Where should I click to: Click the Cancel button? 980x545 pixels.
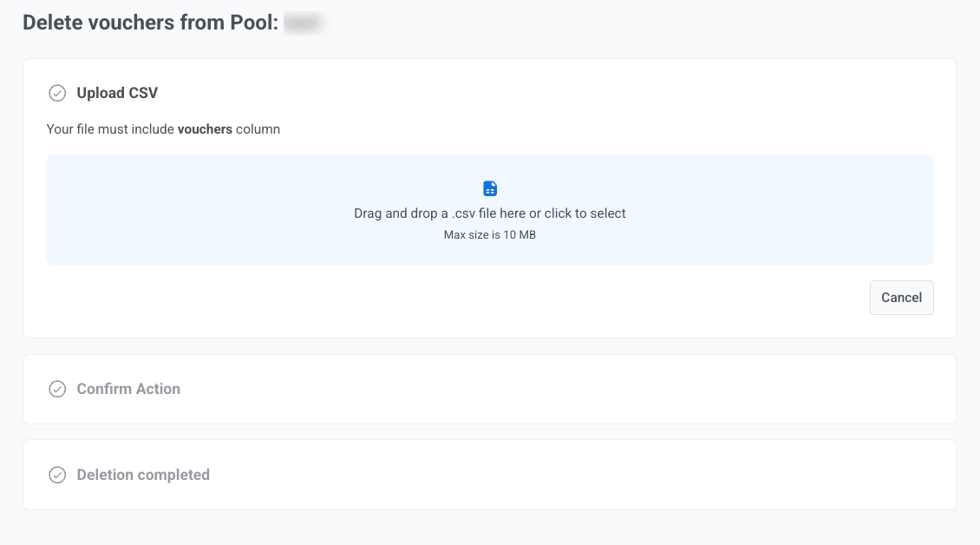pyautogui.click(x=901, y=297)
